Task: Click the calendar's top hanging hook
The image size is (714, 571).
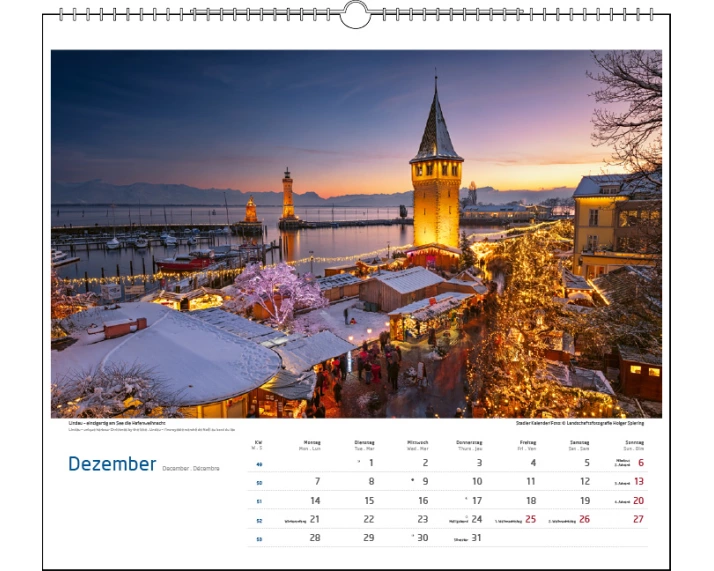Action: pos(355,14)
